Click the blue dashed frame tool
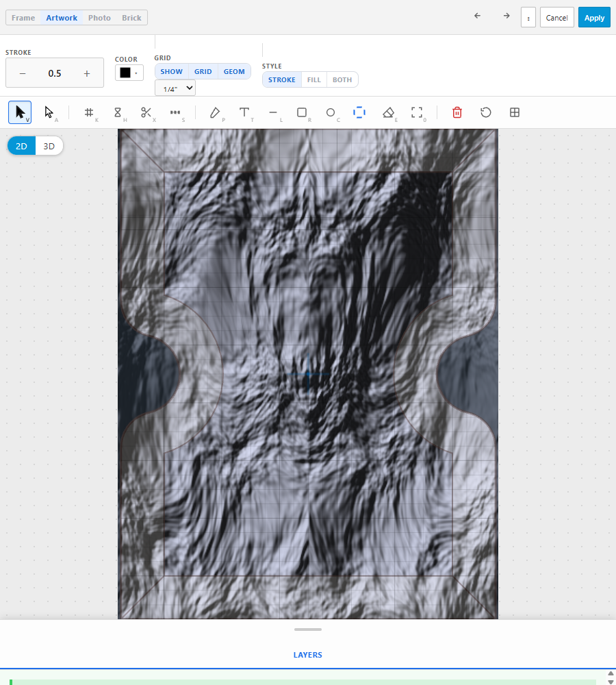The image size is (616, 685). (x=359, y=112)
